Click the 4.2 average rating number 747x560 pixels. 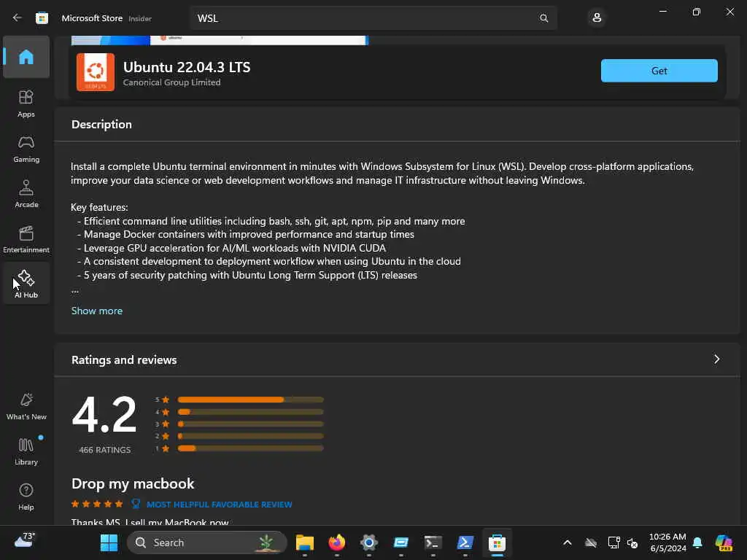pos(104,415)
